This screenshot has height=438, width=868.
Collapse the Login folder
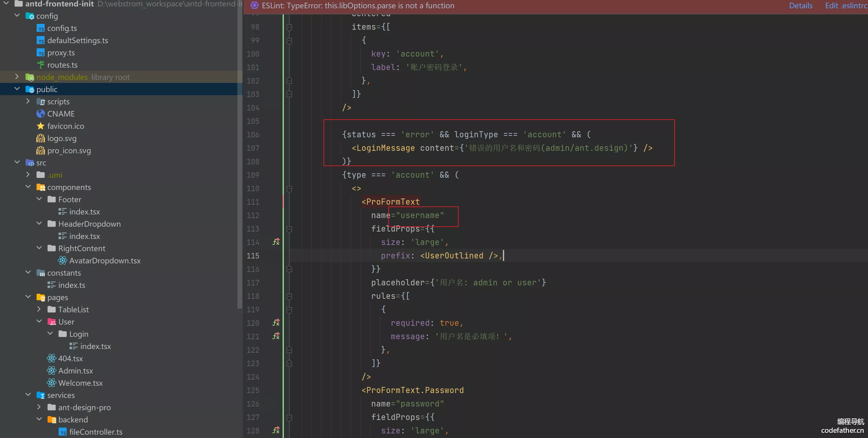pyautogui.click(x=50, y=334)
